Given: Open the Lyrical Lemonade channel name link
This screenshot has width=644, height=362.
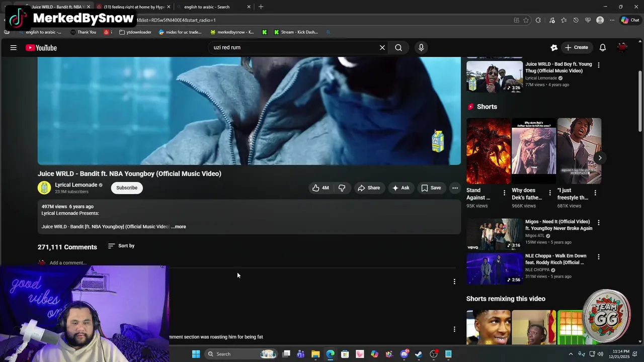Looking at the screenshot, I should [x=76, y=185].
